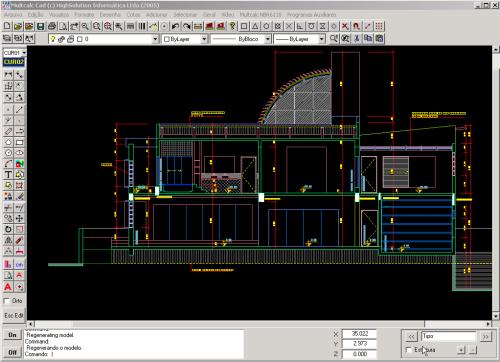Screen dimensions: 500x362
Task: Click the vertical scrollbar down arrow
Action: point(496,315)
